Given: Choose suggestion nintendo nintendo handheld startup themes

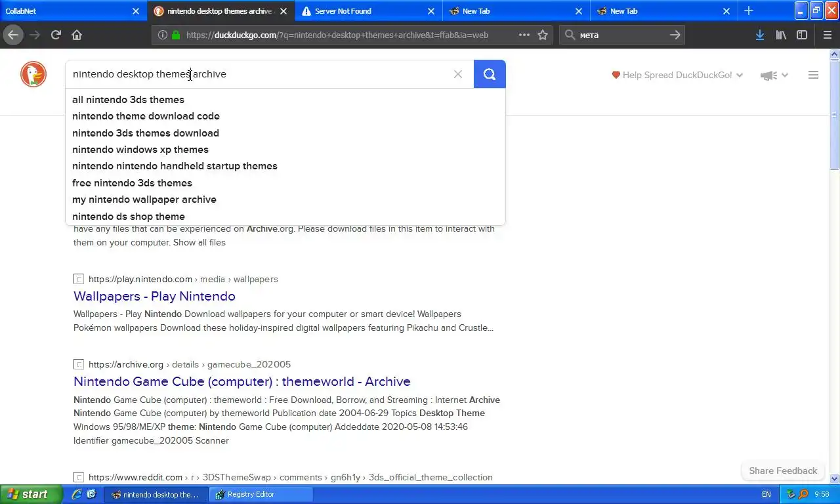Looking at the screenshot, I should tap(285, 166).
